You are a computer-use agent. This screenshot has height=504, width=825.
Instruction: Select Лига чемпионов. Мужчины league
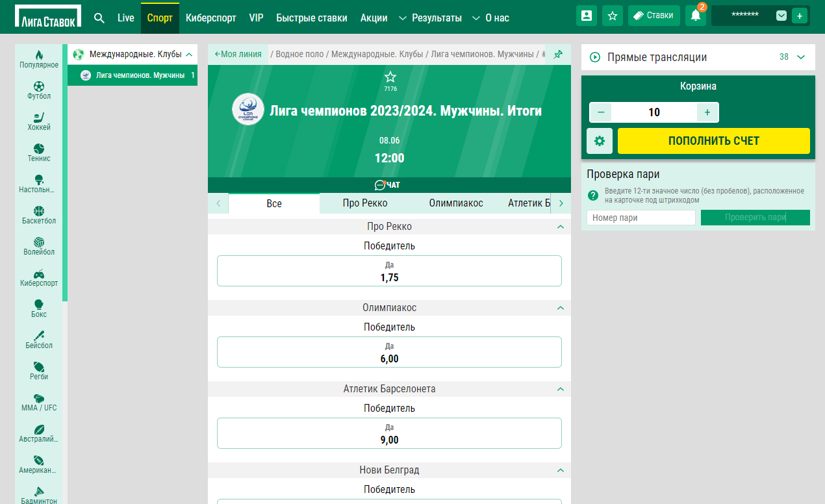(133, 75)
